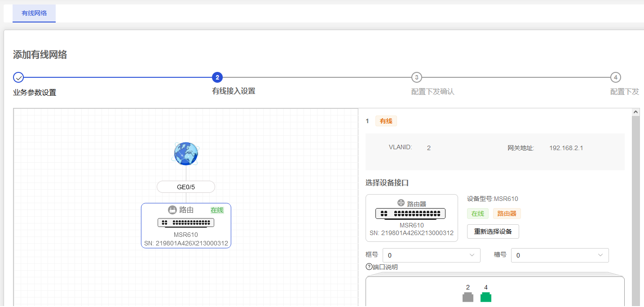Viewport: 644px width, 307px height.
Task: Select the gray port 2 icon
Action: 468,297
